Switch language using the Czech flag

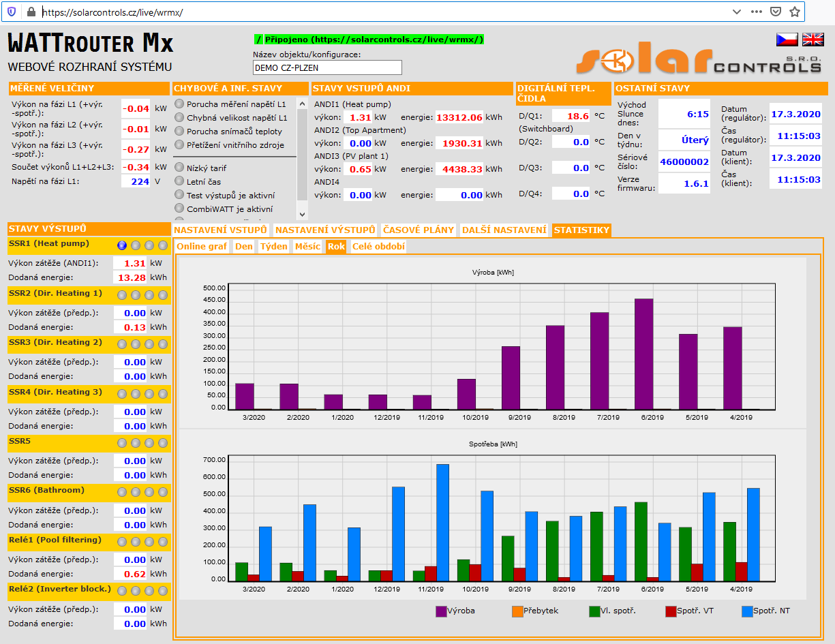787,40
